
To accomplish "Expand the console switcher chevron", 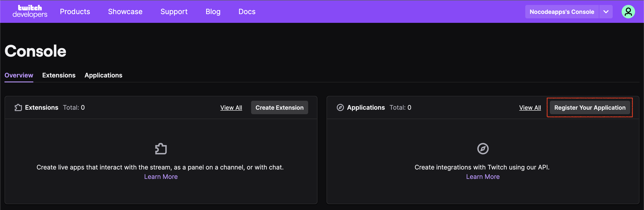I will click(x=606, y=12).
